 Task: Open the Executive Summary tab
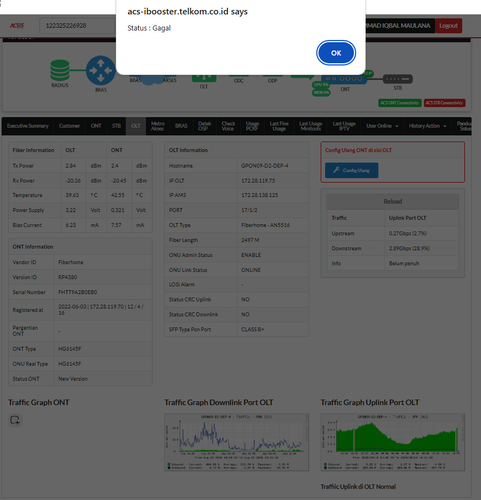coord(28,126)
